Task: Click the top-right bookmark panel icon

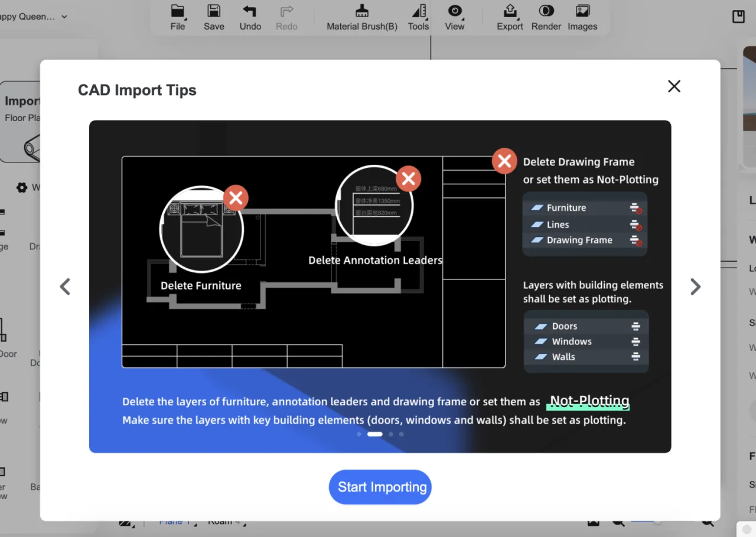Action: (738, 17)
